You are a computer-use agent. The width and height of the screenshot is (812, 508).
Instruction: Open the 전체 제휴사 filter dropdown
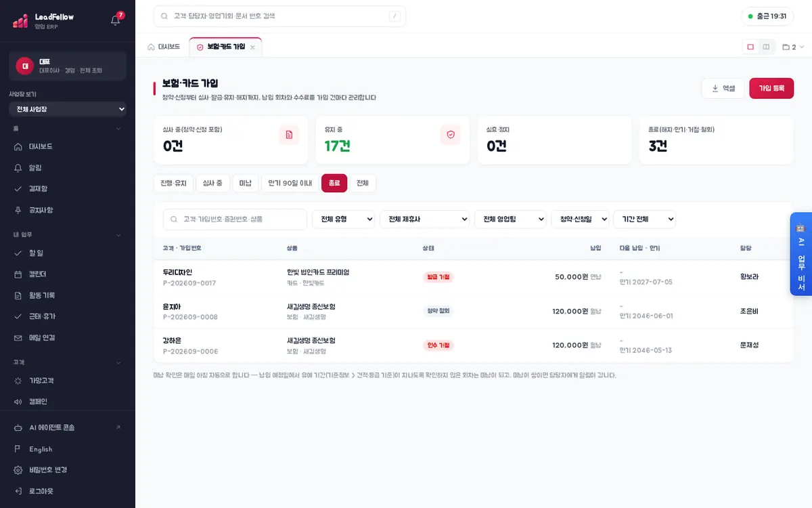[425, 219]
